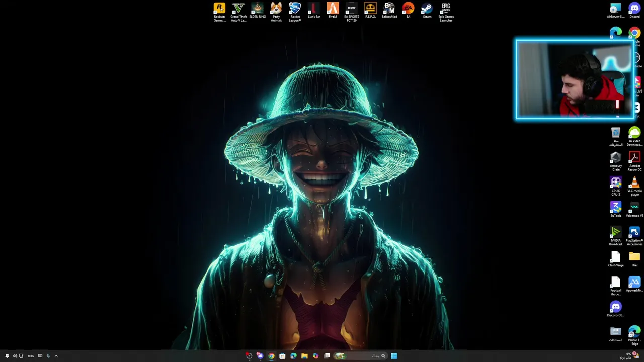The height and width of the screenshot is (362, 644).
Task: Launch BakkesMod desktop shortcut
Action: 389,11
